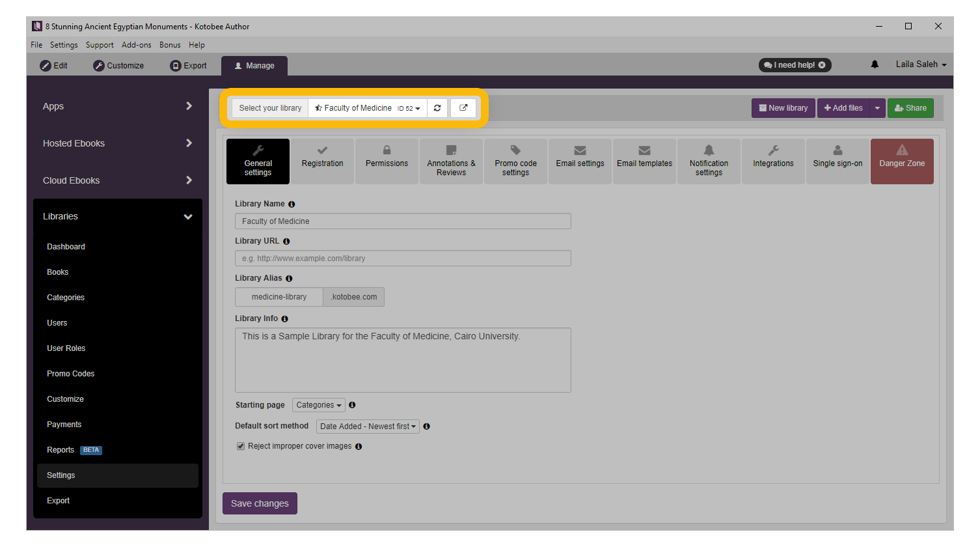Click the medicine-library alias field
The height and width of the screenshot is (547, 980).
(x=279, y=297)
